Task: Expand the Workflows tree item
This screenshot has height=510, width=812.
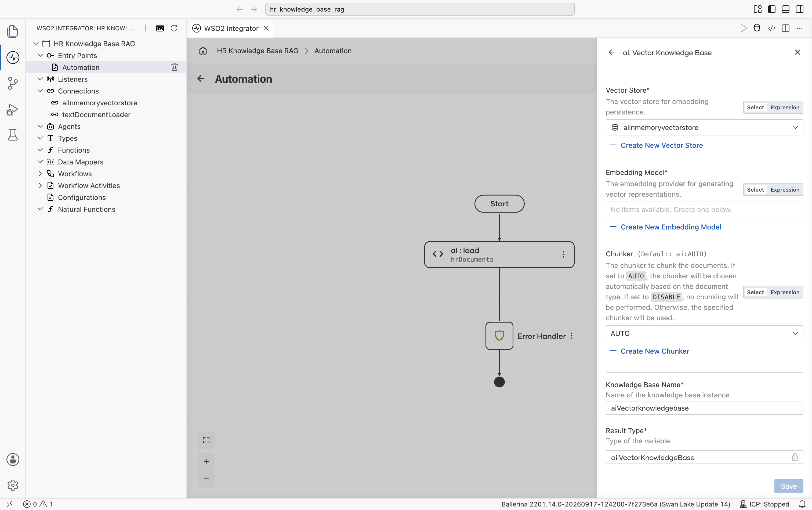Action: [40, 174]
